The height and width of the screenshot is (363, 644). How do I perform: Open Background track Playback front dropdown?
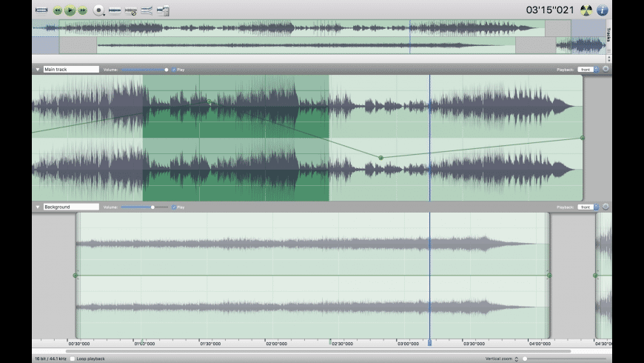point(588,207)
